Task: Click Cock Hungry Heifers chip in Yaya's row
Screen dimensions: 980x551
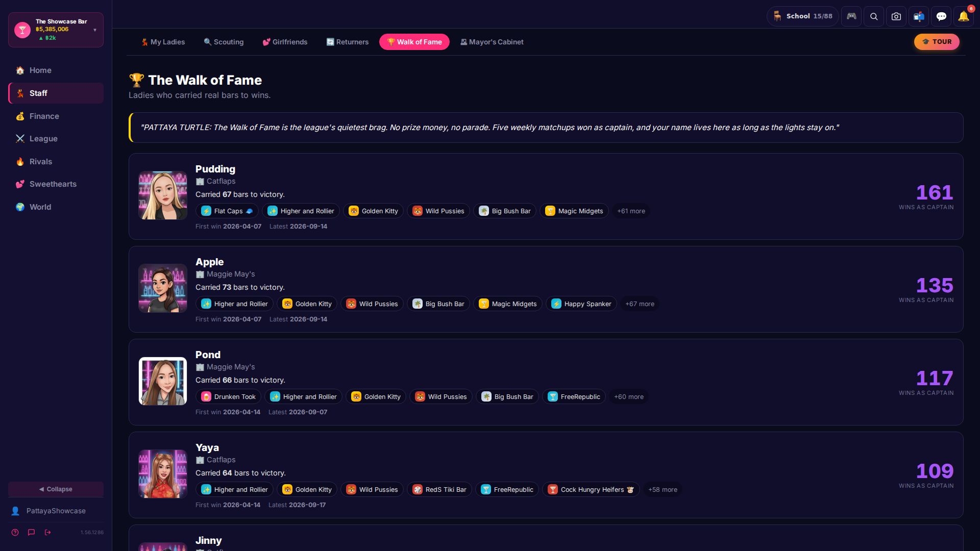Action: [591, 490]
